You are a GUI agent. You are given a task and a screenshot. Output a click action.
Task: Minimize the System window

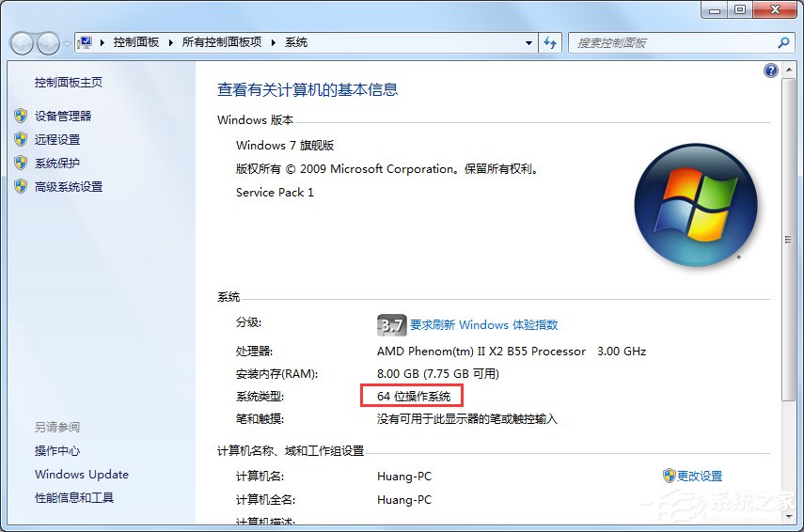pos(716,9)
